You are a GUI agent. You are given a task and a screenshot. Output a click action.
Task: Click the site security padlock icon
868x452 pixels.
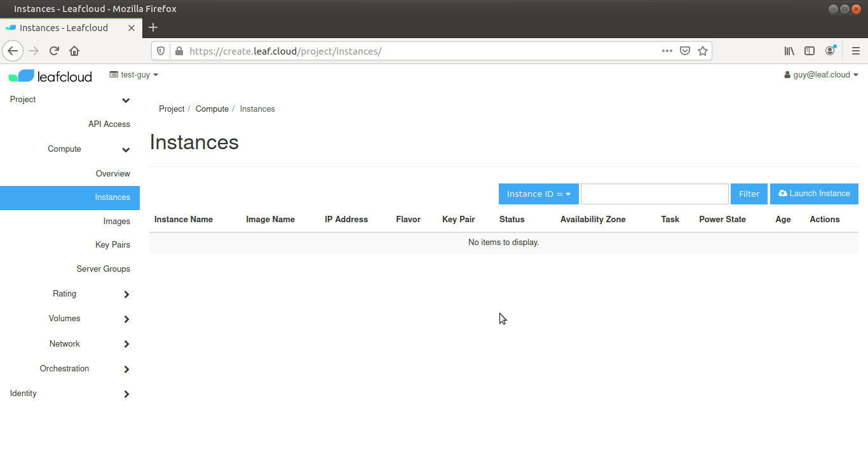[x=179, y=51]
